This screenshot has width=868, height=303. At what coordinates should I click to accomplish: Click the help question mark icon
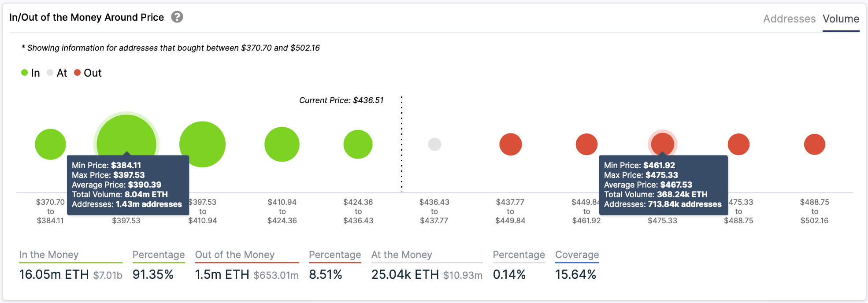(x=177, y=17)
